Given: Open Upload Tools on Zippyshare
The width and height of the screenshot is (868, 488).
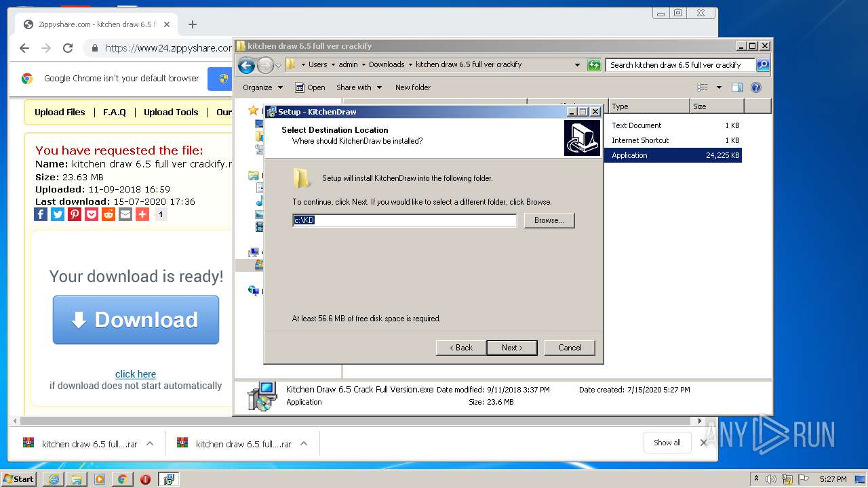Looking at the screenshot, I should pos(171,113).
